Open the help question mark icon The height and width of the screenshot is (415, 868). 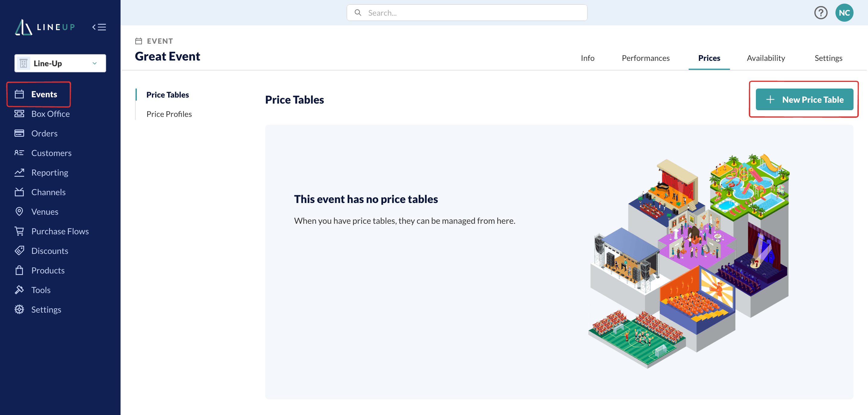pos(821,13)
